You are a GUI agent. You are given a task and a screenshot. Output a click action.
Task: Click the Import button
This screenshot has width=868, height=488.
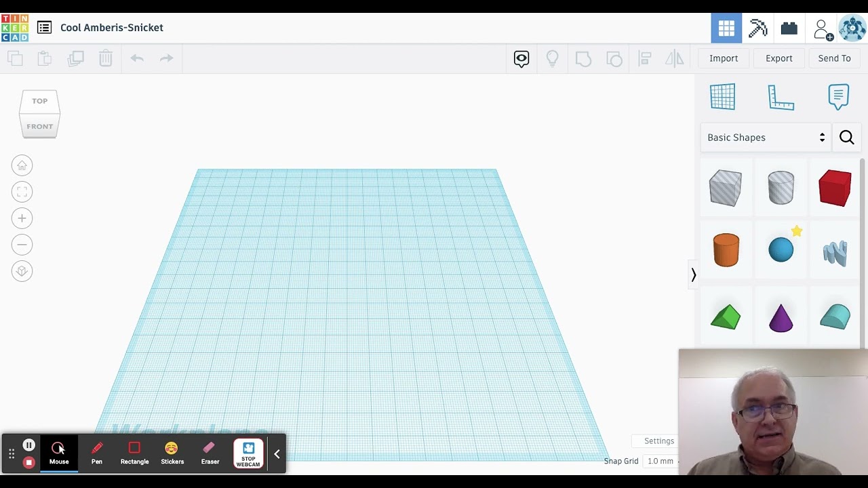[724, 58]
